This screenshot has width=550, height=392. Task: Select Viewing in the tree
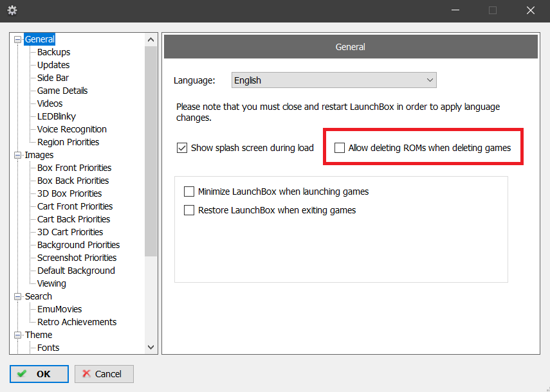tap(51, 283)
